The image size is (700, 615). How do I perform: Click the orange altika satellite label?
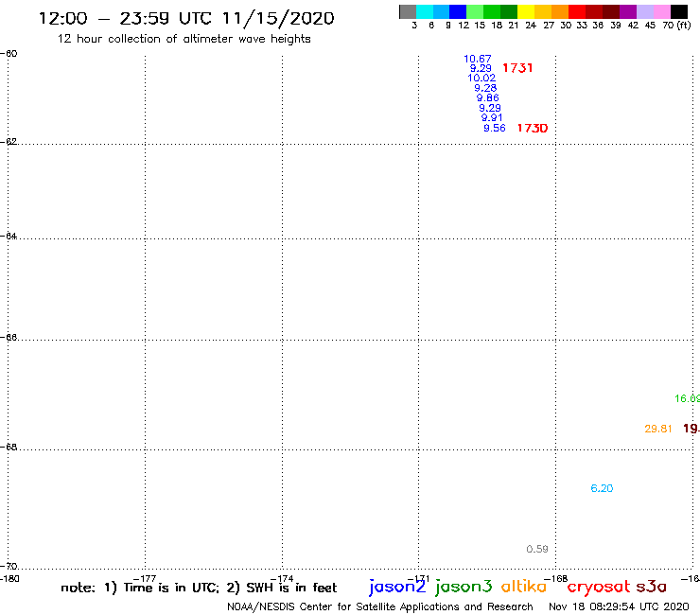coord(524,586)
